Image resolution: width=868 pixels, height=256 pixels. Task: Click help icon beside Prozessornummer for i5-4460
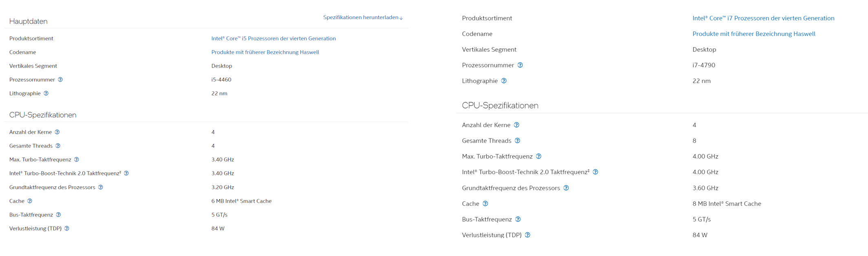tap(60, 79)
